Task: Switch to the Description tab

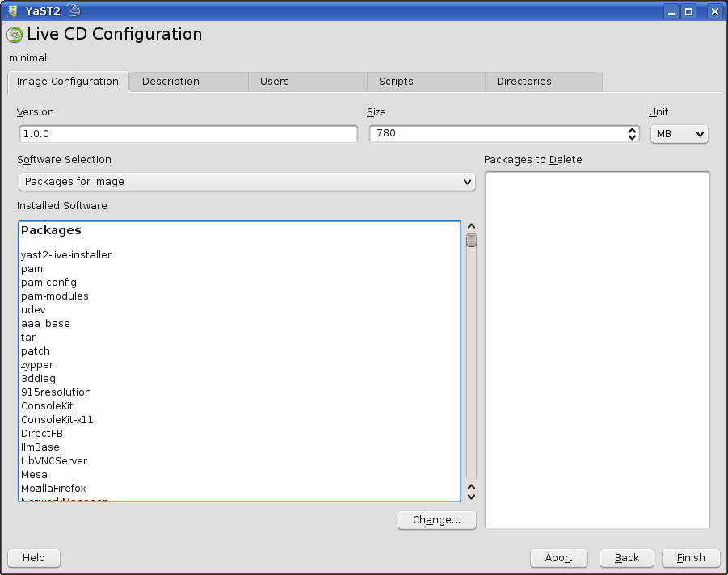Action: [170, 82]
